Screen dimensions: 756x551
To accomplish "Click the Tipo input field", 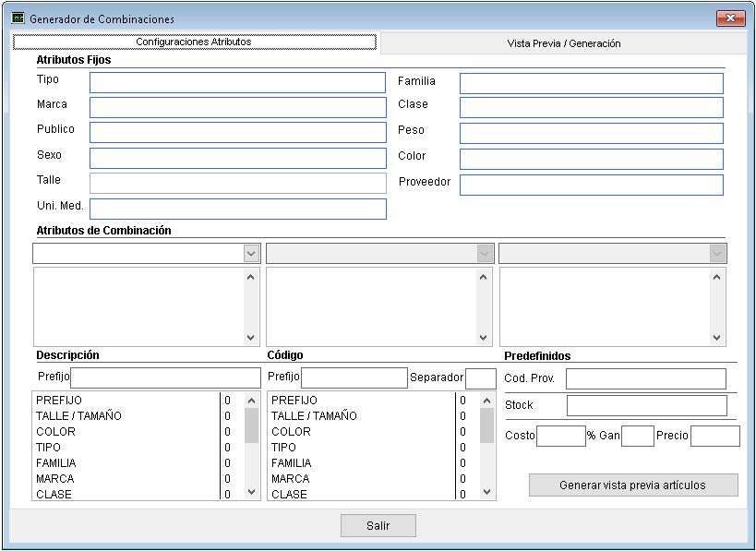I will pyautogui.click(x=237, y=83).
